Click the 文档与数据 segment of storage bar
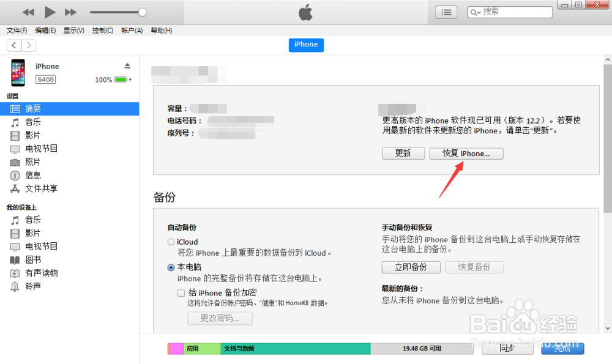 (296, 349)
